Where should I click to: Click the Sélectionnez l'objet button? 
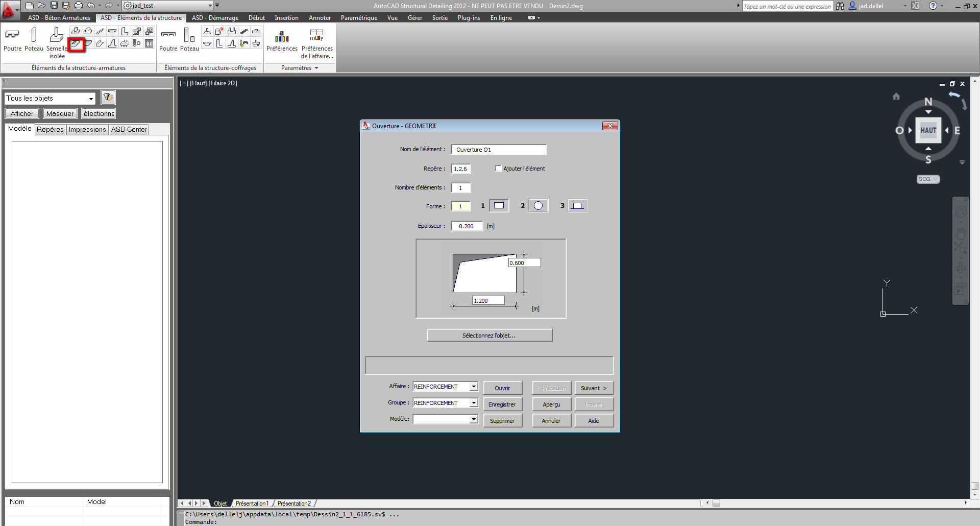point(489,335)
